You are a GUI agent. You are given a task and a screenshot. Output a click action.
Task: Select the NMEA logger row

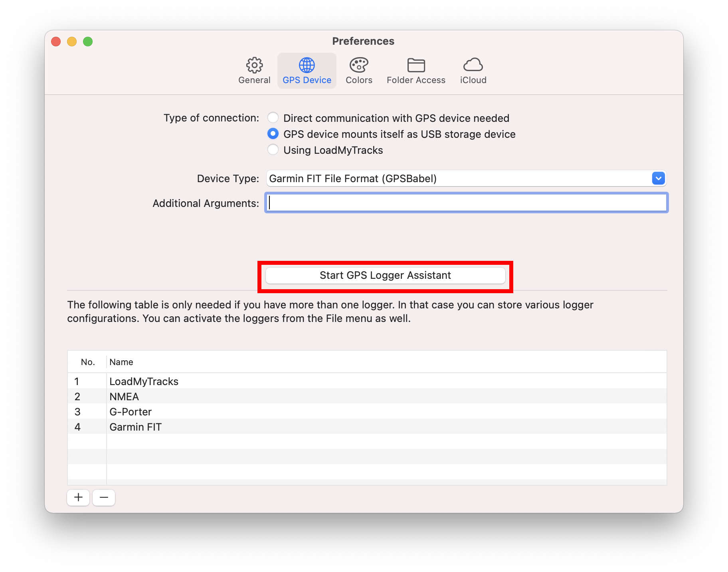(x=124, y=397)
